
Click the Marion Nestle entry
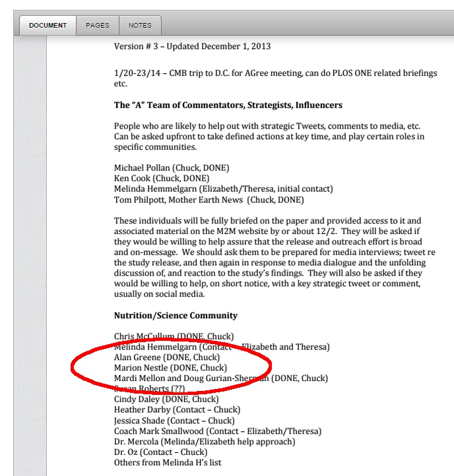(x=170, y=368)
